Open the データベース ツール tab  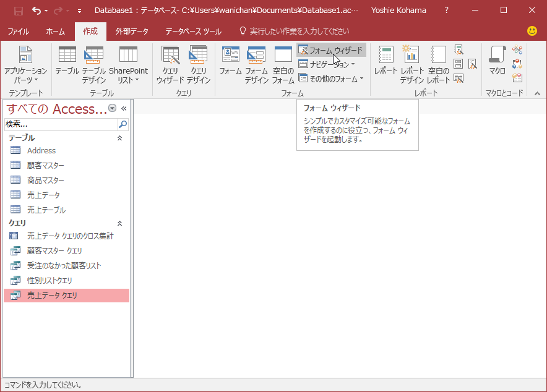(x=193, y=32)
